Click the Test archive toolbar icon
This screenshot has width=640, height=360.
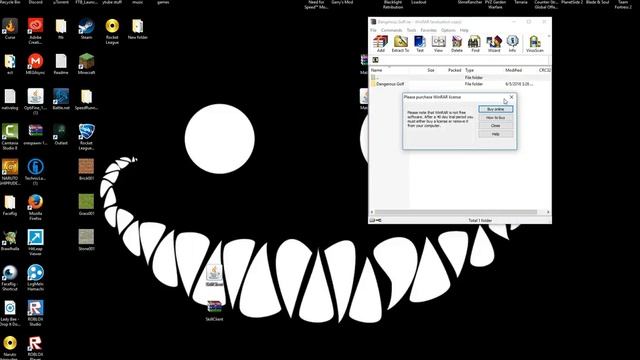click(x=420, y=44)
